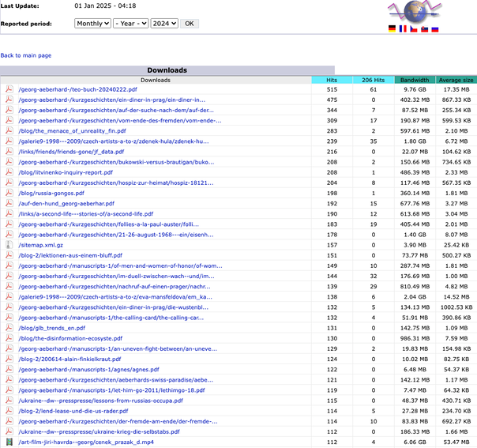Click PDF icon for jf_data.pdf row
Viewport: 477px width, 448px height.
9,151
